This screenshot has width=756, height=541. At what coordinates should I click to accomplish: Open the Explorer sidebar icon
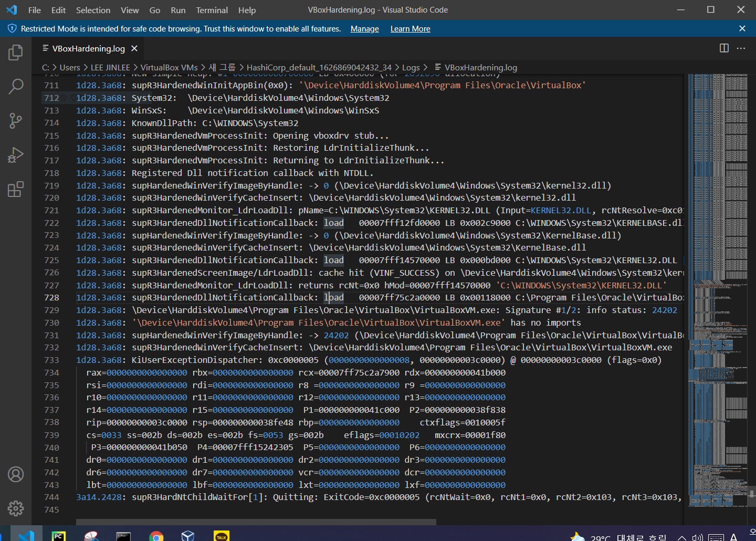coord(16,52)
